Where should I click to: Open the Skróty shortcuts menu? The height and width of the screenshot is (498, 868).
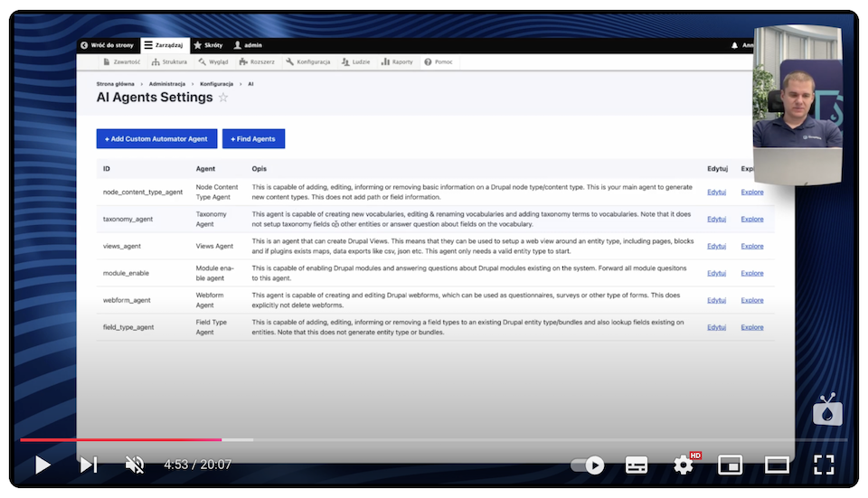[208, 45]
